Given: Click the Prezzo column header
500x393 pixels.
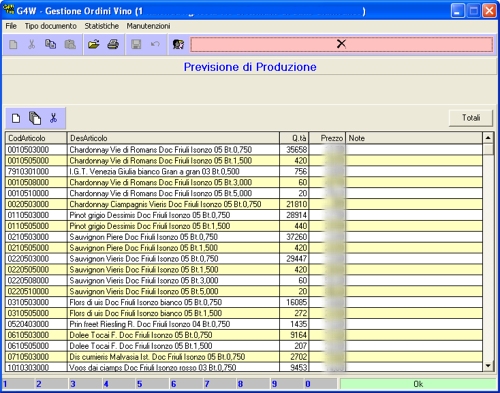Looking at the screenshot, I should pos(327,138).
